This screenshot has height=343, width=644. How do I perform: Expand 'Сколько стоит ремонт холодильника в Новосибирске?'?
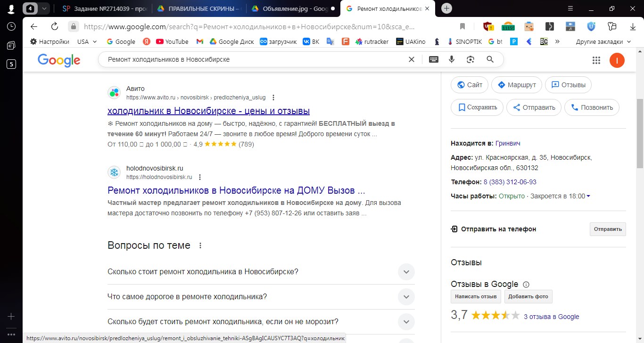[x=261, y=272]
